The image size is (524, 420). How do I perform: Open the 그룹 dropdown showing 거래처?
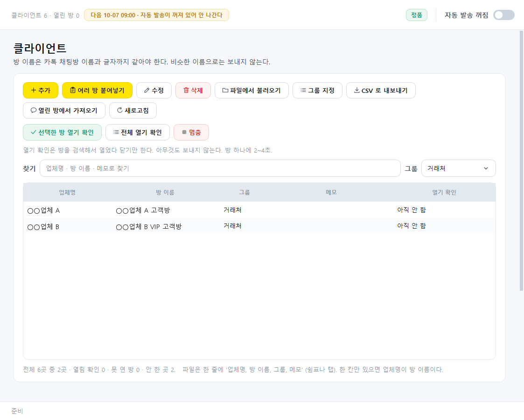tap(459, 168)
